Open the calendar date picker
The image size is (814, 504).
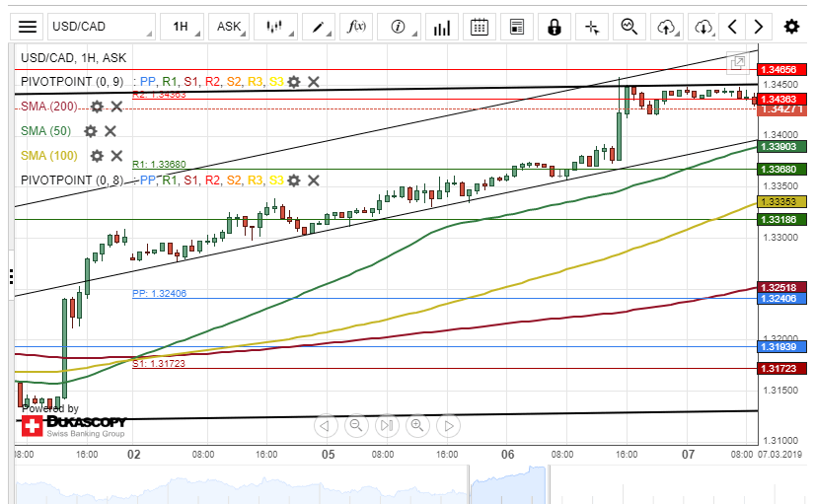(479, 27)
